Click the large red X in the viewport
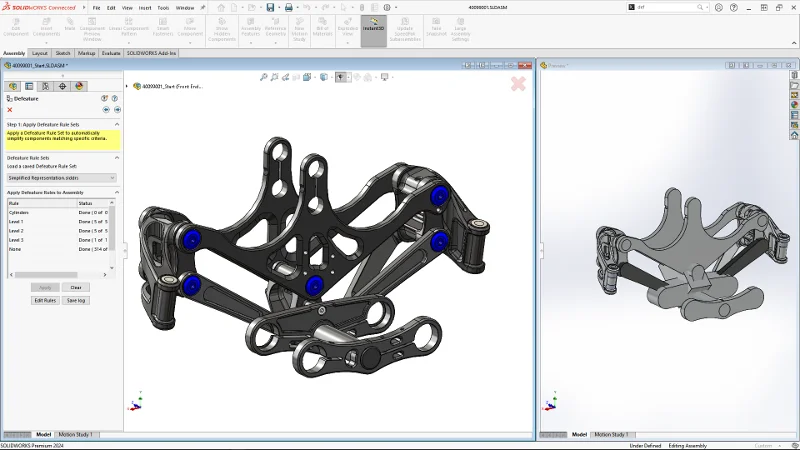 click(x=518, y=84)
